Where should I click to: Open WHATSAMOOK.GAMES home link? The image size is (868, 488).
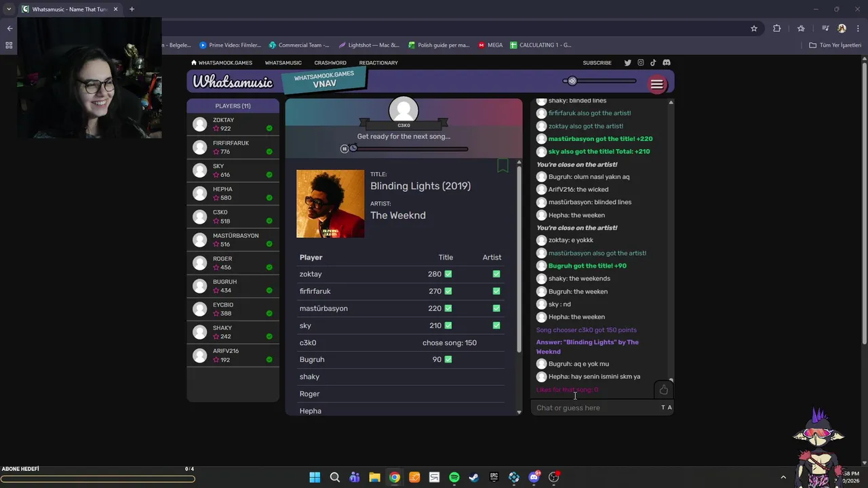(x=222, y=62)
